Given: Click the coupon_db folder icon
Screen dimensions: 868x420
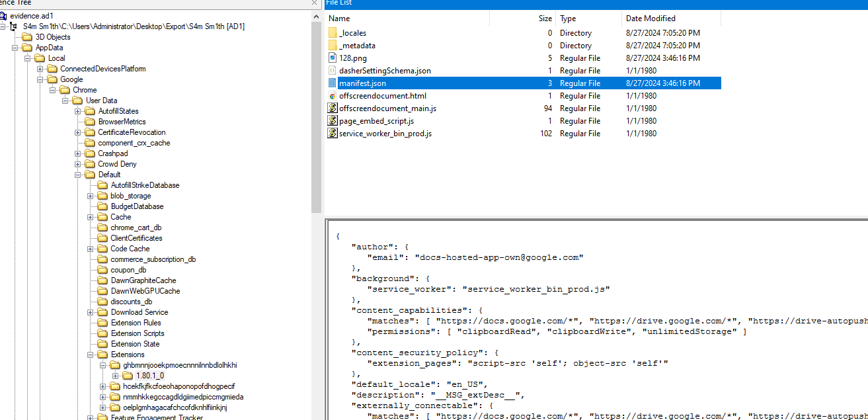Looking at the screenshot, I should point(102,270).
